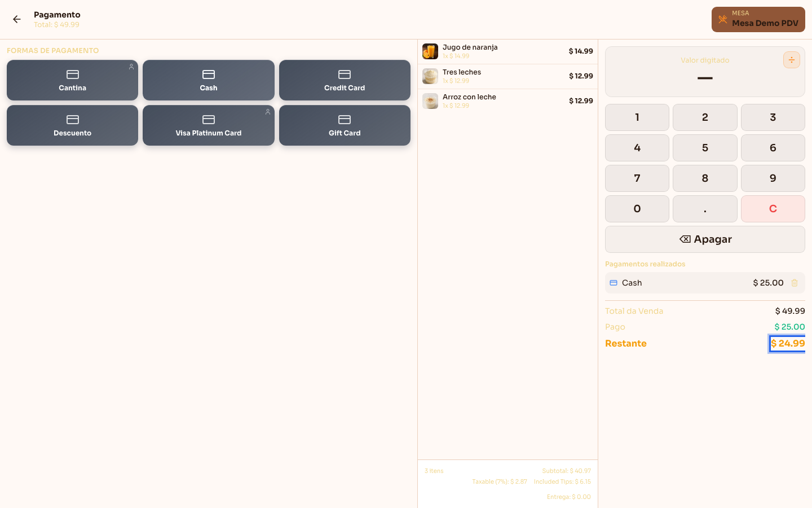This screenshot has width=812, height=508.
Task: Click the Restante $ 24.99 amount
Action: coord(788,343)
